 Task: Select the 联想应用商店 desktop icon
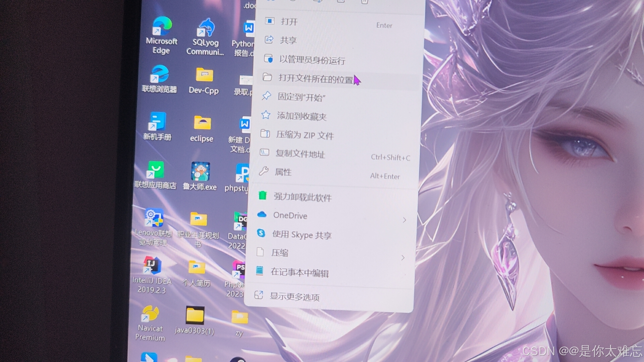click(156, 170)
